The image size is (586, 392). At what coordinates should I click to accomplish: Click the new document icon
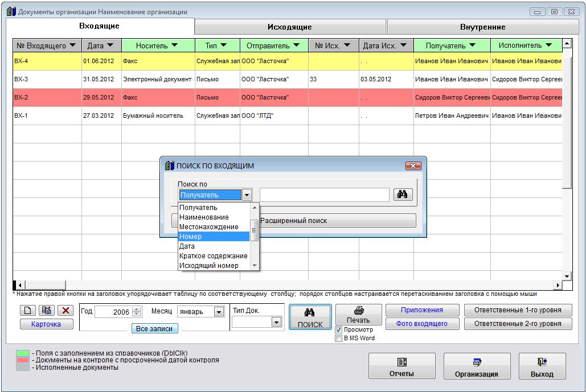point(27,311)
